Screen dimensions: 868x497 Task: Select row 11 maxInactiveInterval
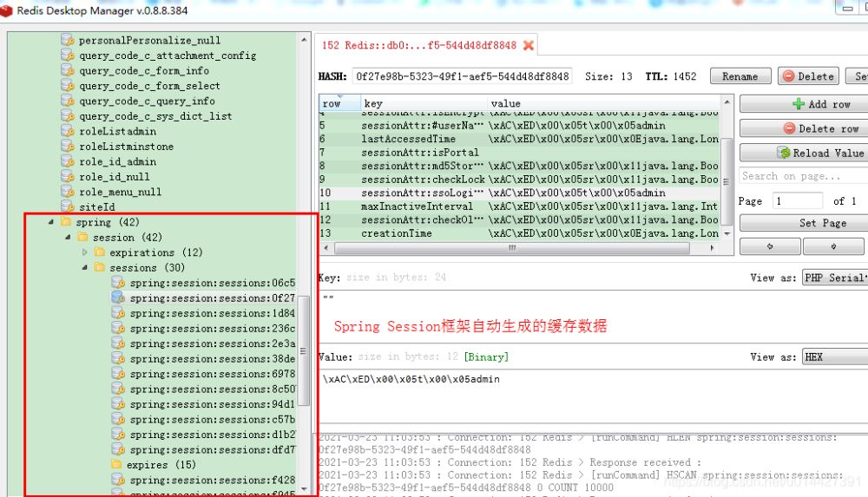pyautogui.click(x=519, y=206)
